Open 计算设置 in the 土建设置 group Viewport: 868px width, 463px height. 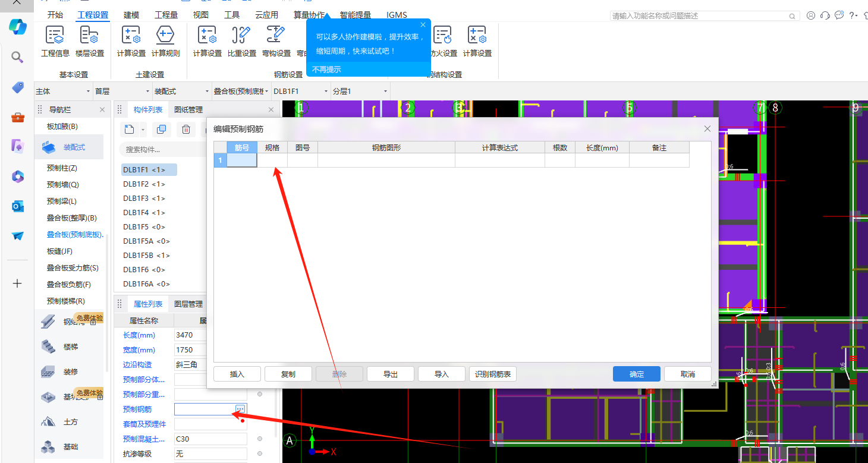click(131, 42)
